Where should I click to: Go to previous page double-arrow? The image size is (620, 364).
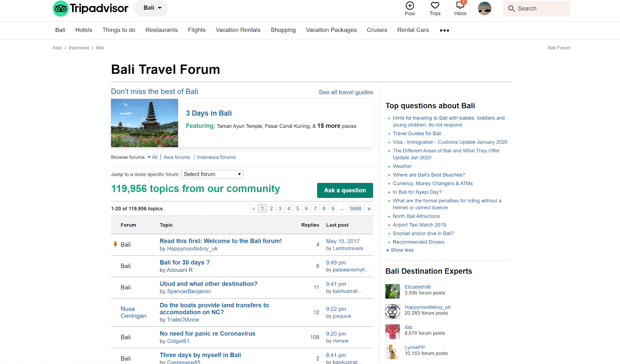(253, 208)
